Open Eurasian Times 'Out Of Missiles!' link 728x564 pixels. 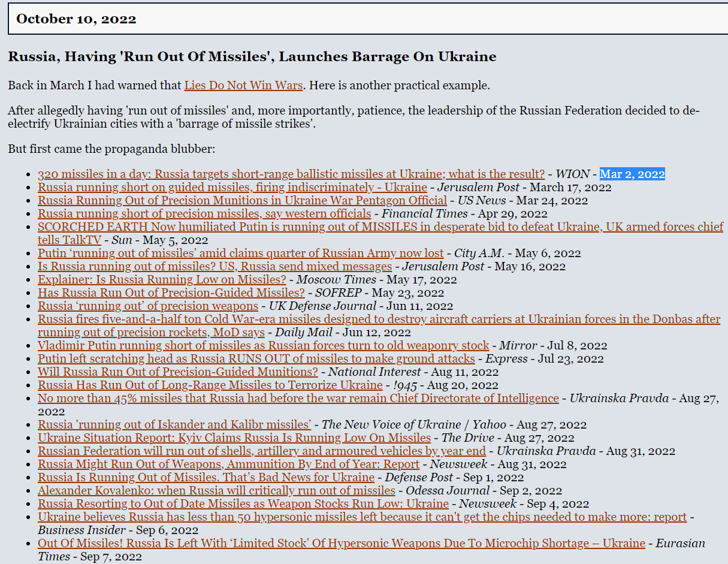342,543
